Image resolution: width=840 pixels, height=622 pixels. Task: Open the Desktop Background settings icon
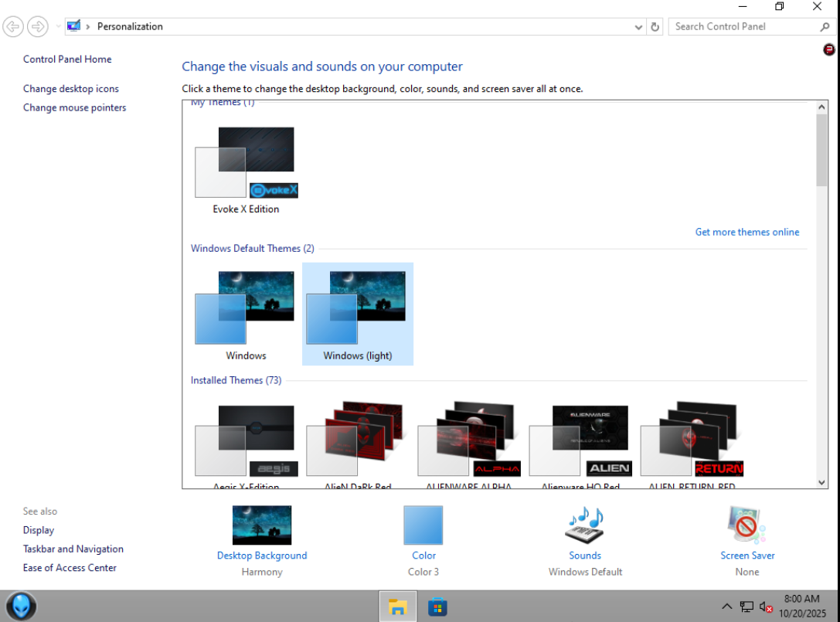[x=262, y=526]
